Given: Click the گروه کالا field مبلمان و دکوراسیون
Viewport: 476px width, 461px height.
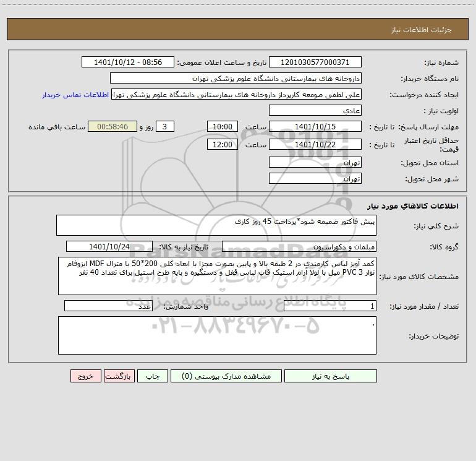Looking at the screenshot, I should click(299, 246).
